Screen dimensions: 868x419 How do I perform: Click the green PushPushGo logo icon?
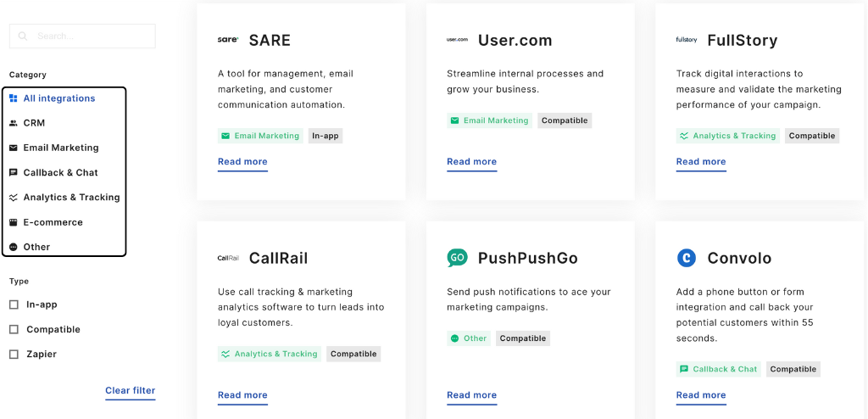tap(457, 258)
